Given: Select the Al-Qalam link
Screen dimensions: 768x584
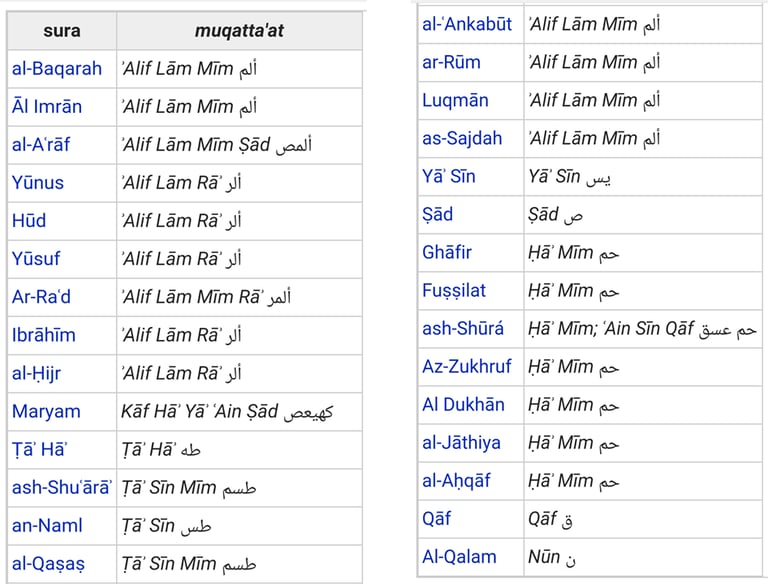Looking at the screenshot, I should click(x=459, y=557).
